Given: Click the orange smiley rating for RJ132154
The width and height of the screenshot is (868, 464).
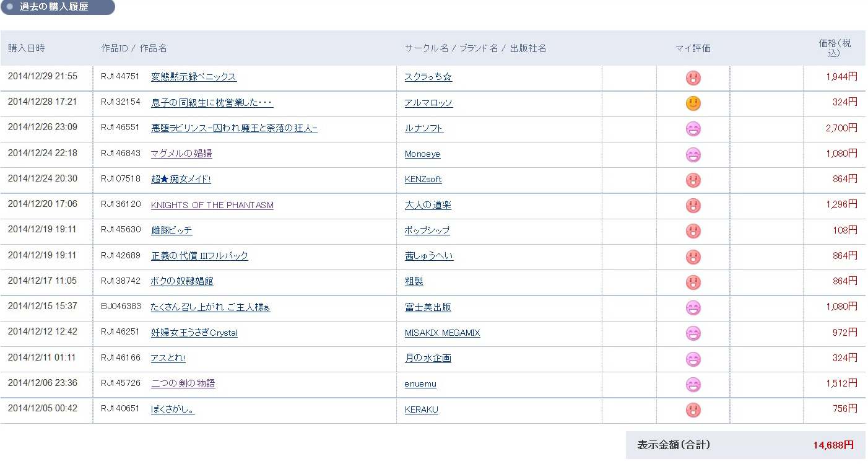Looking at the screenshot, I should pos(693,103).
